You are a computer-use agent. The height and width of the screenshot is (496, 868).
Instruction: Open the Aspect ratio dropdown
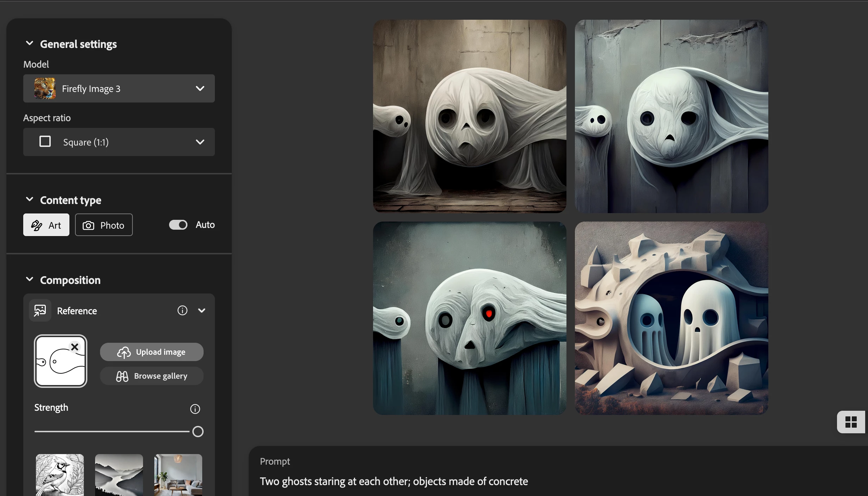click(200, 142)
